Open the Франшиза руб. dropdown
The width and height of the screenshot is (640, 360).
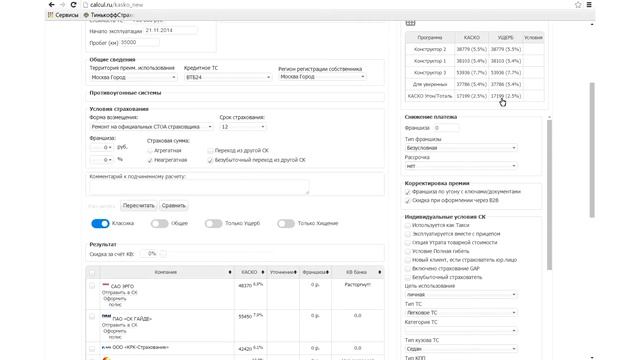(x=102, y=147)
